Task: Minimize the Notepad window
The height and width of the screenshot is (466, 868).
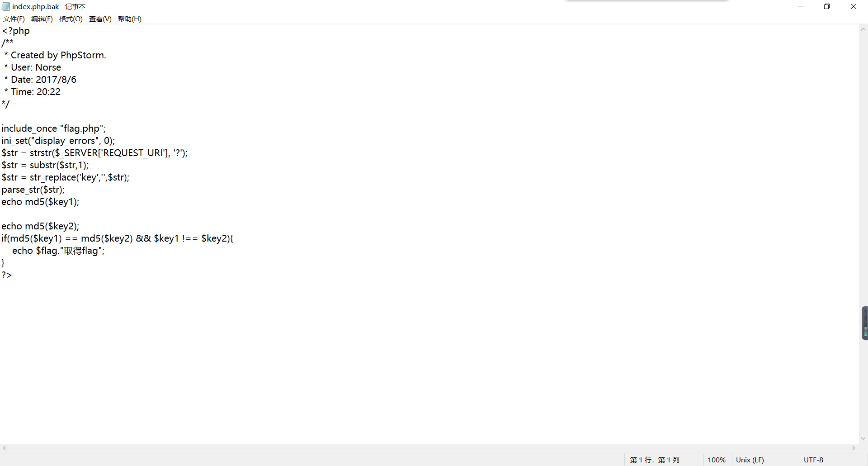Action: tap(801, 6)
